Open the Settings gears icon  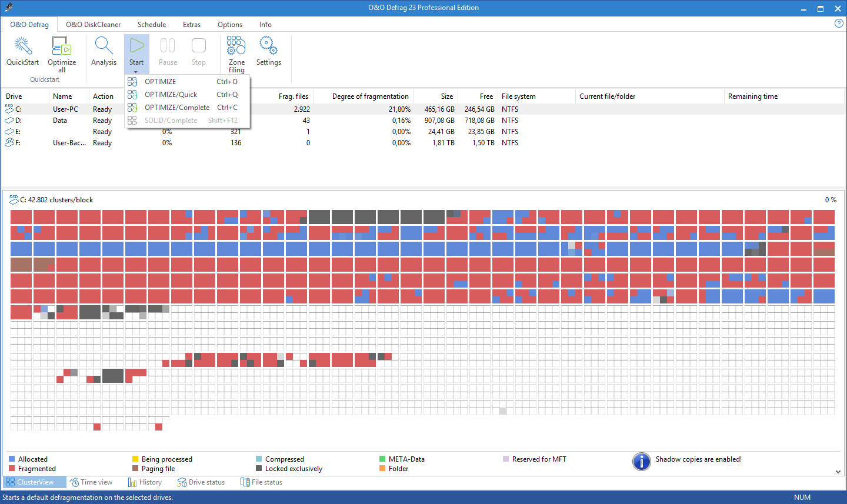268,46
